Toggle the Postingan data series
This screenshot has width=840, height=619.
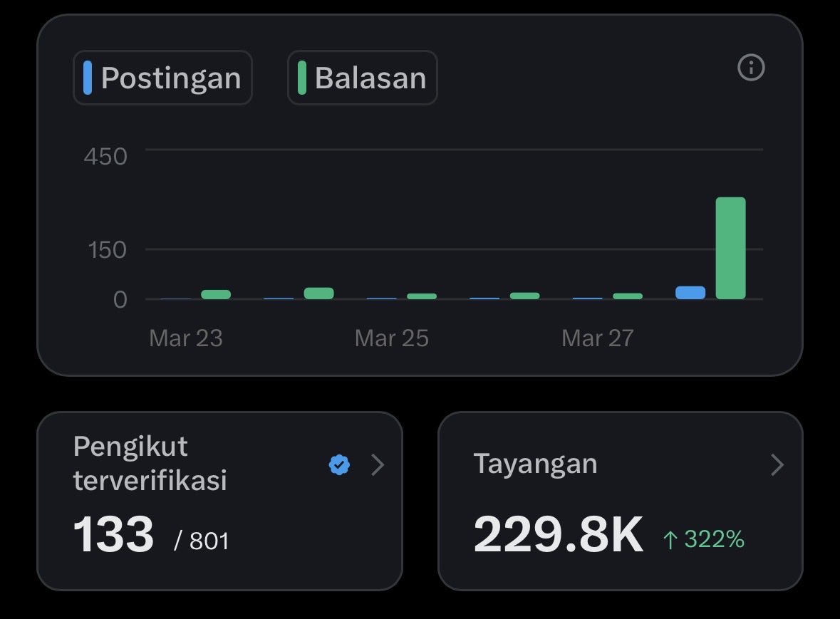(x=162, y=78)
